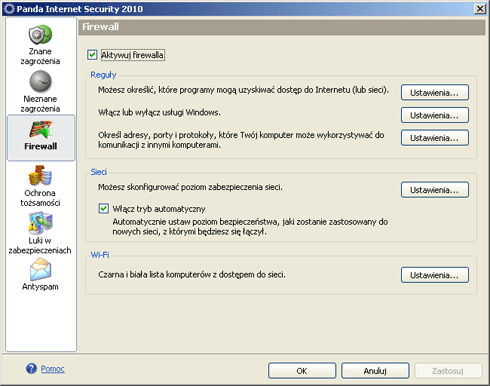Image resolution: width=490 pixels, height=386 pixels.
Task: Click the Panda title bar logo icon
Action: pos(9,9)
